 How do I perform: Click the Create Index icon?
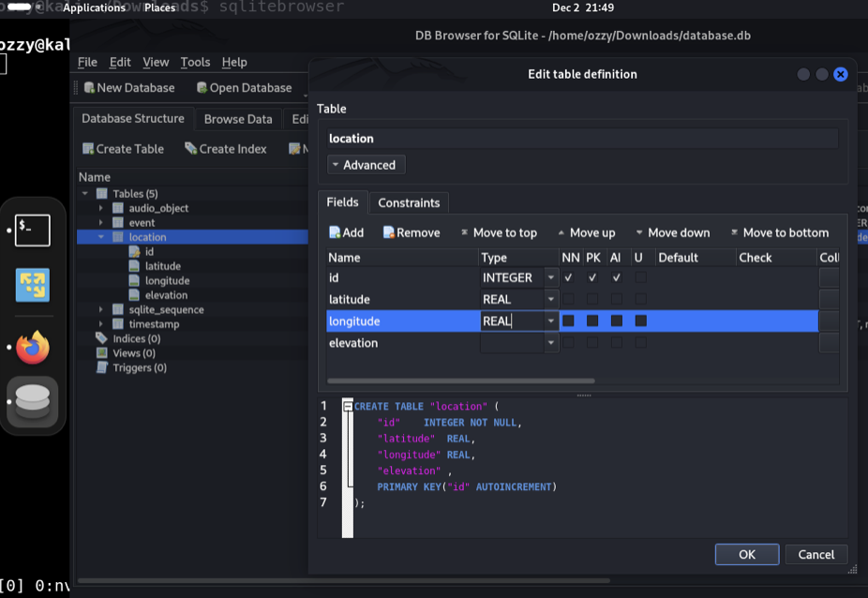tap(191, 148)
